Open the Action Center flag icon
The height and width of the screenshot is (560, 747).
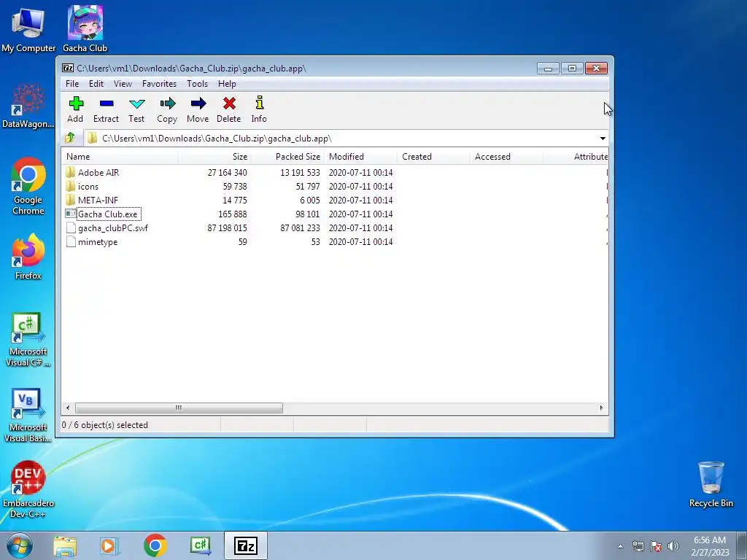656,547
